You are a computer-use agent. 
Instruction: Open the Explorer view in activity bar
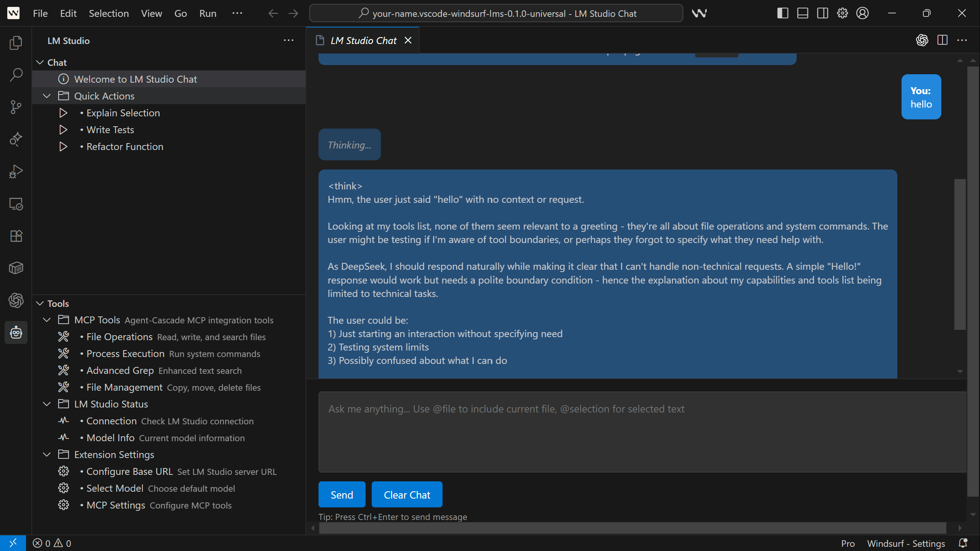tap(16, 42)
